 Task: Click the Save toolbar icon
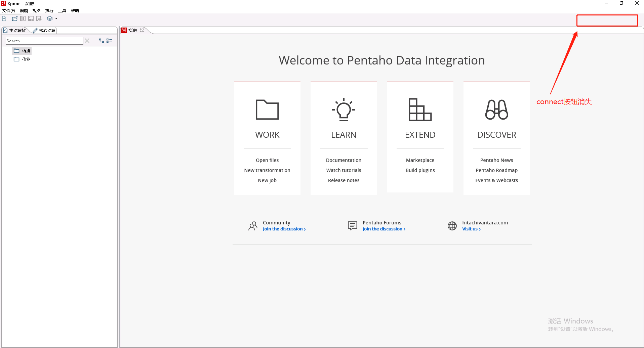31,18
